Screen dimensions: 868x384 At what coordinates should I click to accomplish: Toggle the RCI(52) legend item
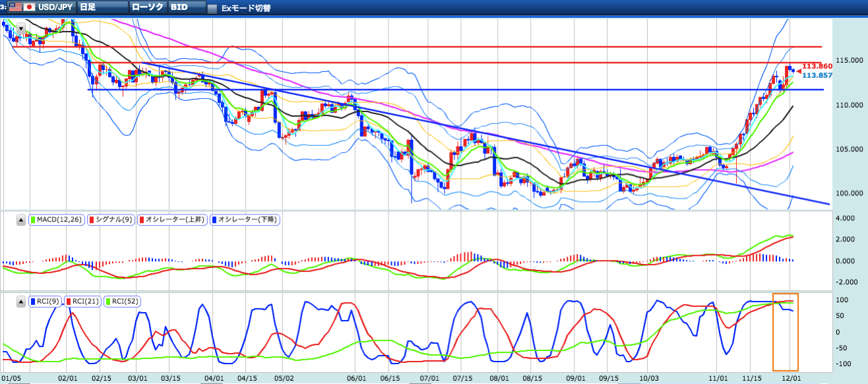(x=121, y=302)
